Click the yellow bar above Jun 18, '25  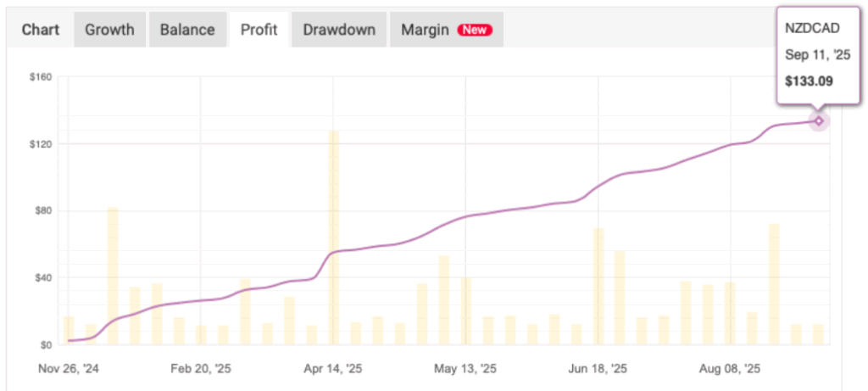pos(598,286)
